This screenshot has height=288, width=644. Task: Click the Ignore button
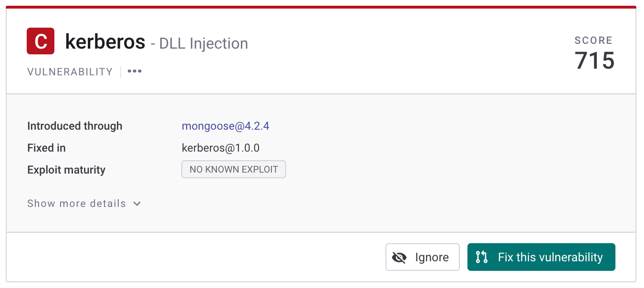(422, 257)
